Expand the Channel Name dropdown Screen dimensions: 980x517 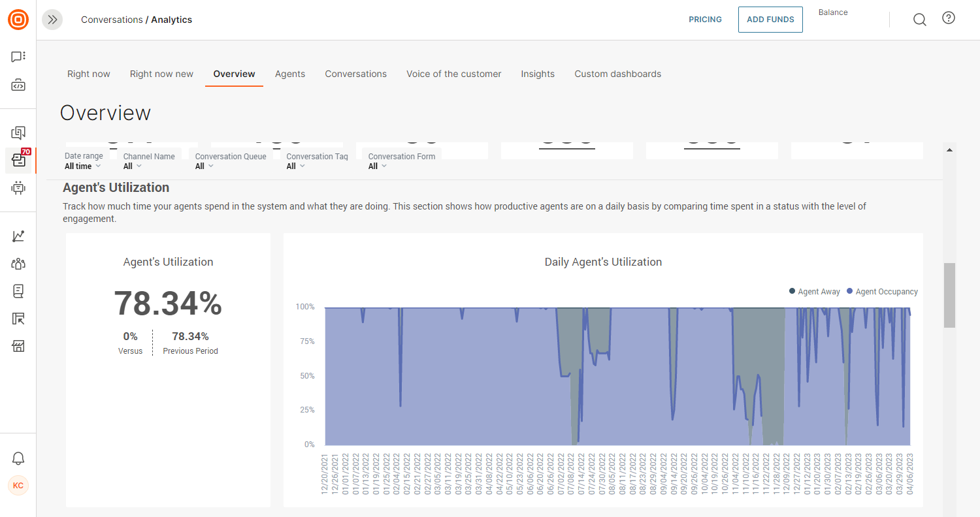tap(132, 166)
